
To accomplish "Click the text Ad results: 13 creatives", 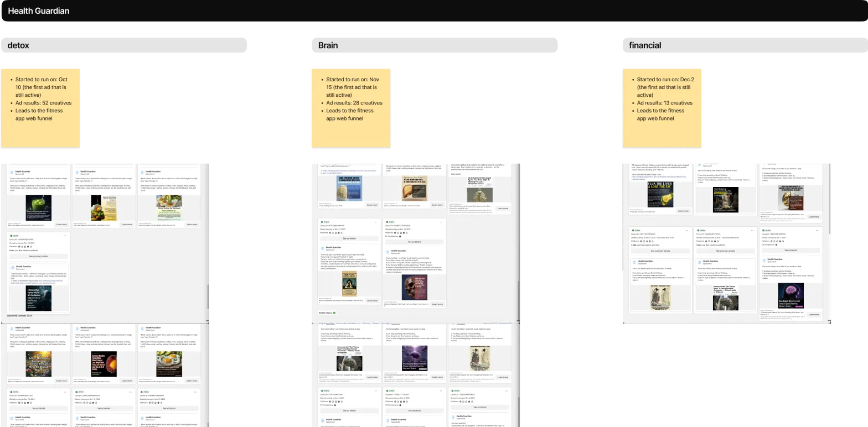I will [665, 103].
